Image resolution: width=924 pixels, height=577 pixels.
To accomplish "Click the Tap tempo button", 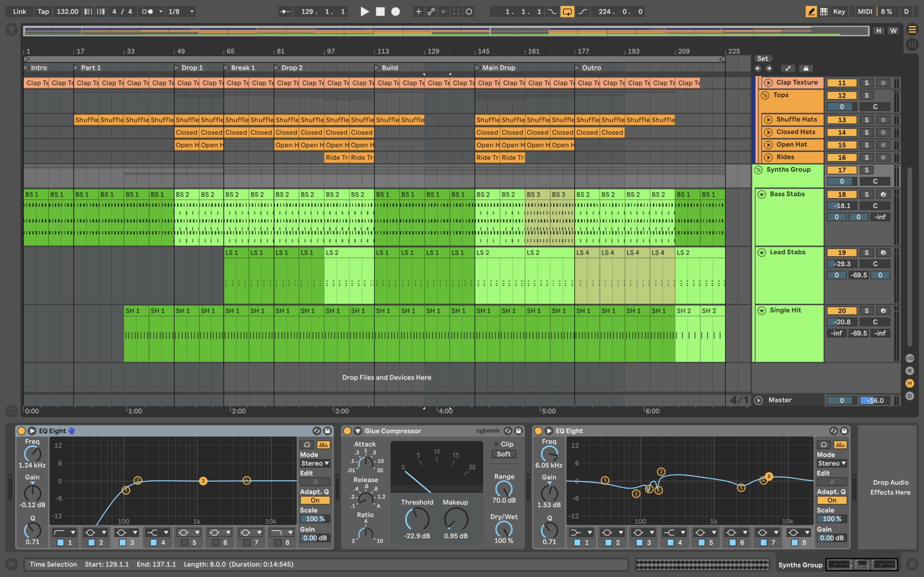I will point(43,12).
